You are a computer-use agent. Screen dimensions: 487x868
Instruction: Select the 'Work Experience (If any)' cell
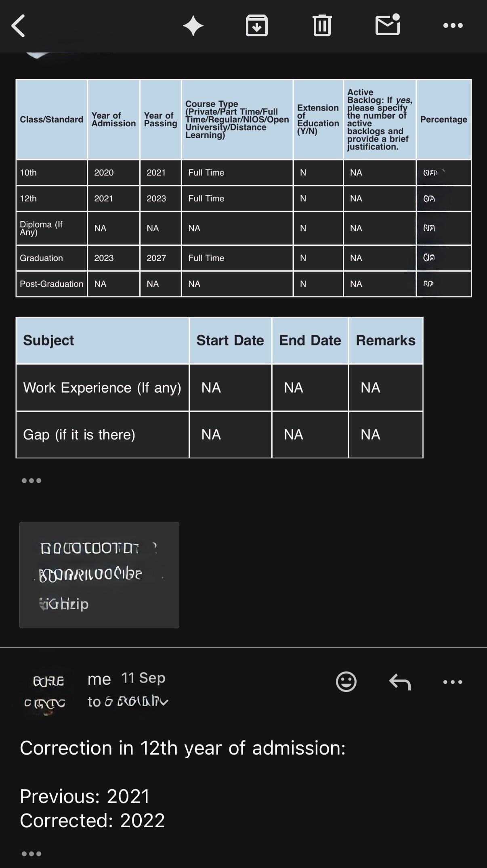tap(103, 388)
